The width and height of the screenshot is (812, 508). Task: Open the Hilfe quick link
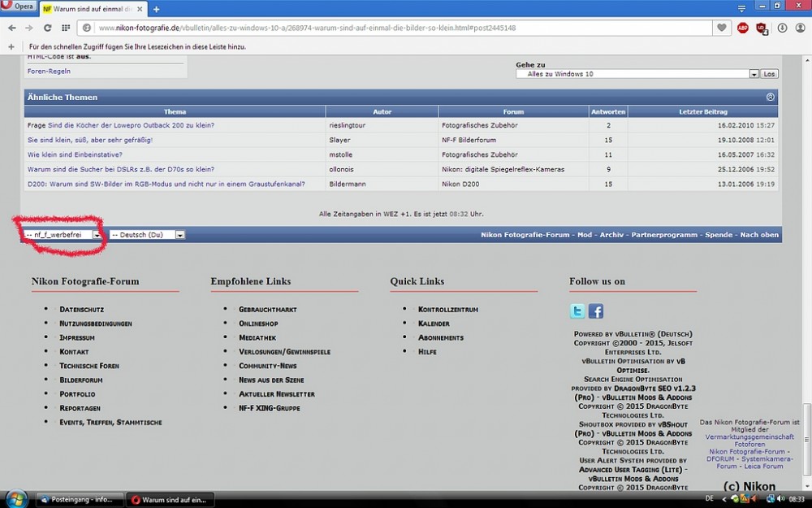coord(427,351)
